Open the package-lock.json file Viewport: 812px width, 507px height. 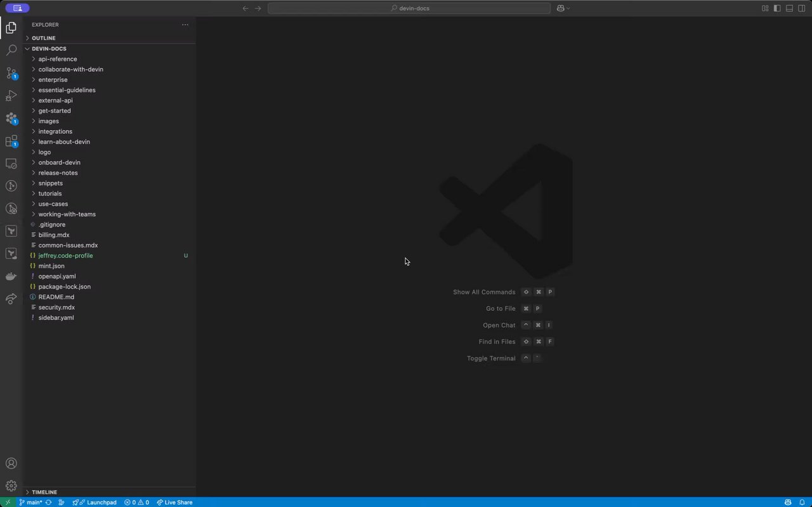110,286
